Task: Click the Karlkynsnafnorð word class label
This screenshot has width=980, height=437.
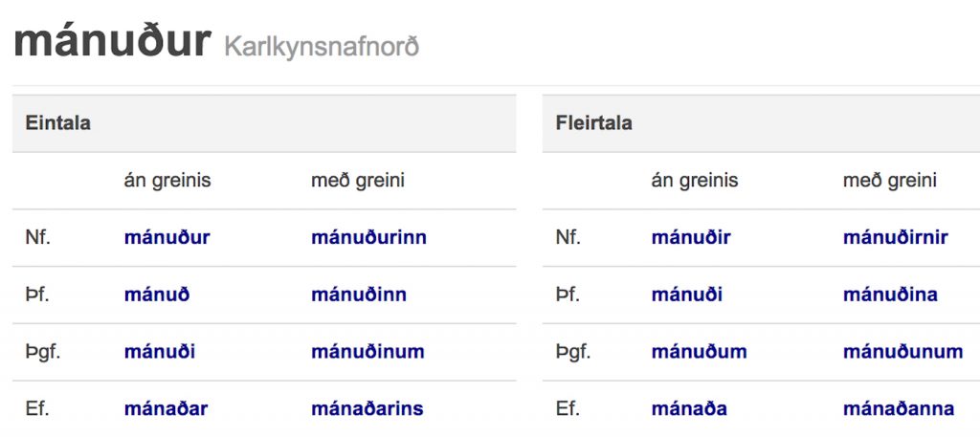Action: 322,46
